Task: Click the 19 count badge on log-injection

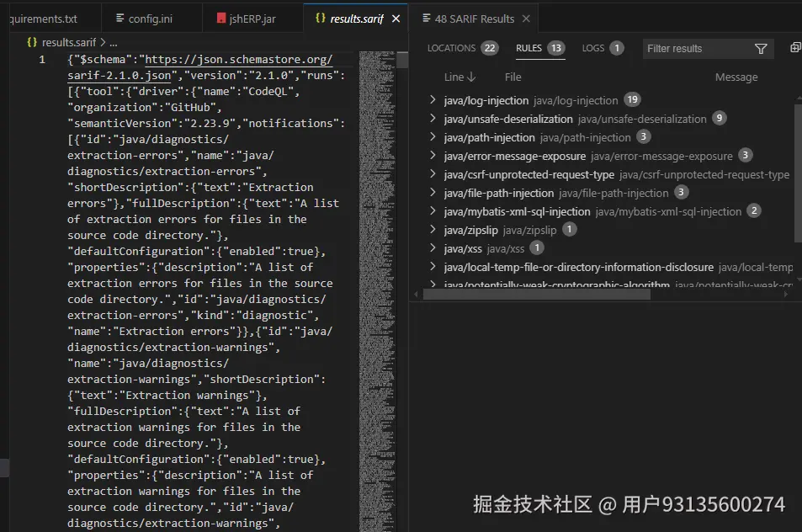Action: (633, 99)
